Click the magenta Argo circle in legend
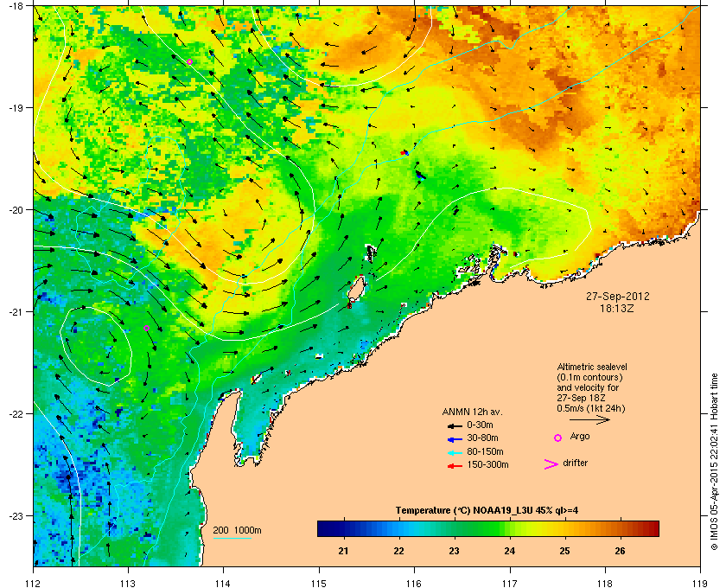The height and width of the screenshot is (588, 726). 558,438
